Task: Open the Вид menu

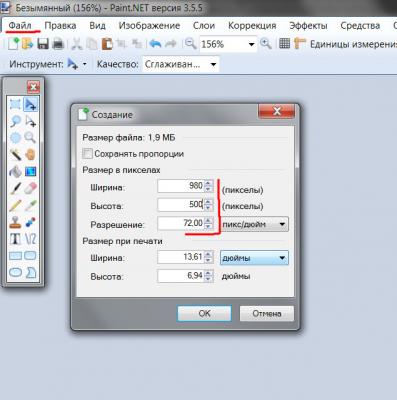Action: pyautogui.click(x=98, y=26)
